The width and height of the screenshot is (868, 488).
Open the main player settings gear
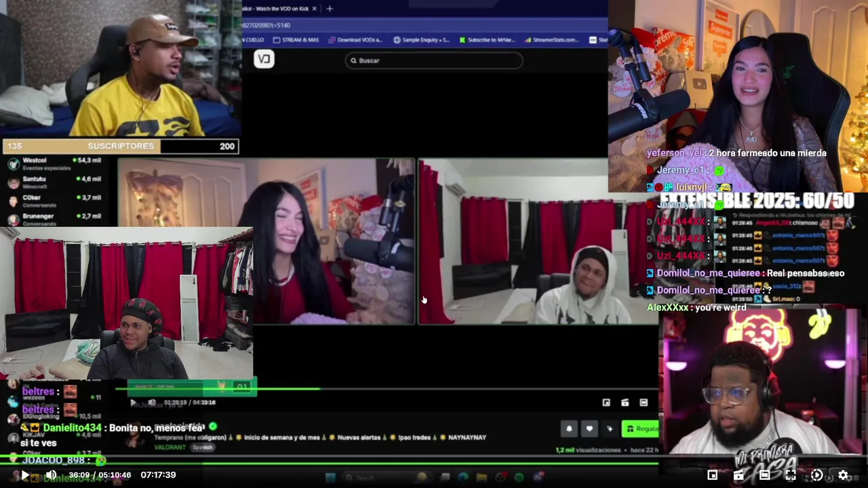843,475
